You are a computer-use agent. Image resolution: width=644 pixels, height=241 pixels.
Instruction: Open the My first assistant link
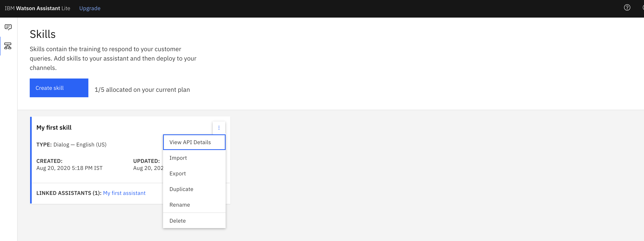(x=124, y=193)
